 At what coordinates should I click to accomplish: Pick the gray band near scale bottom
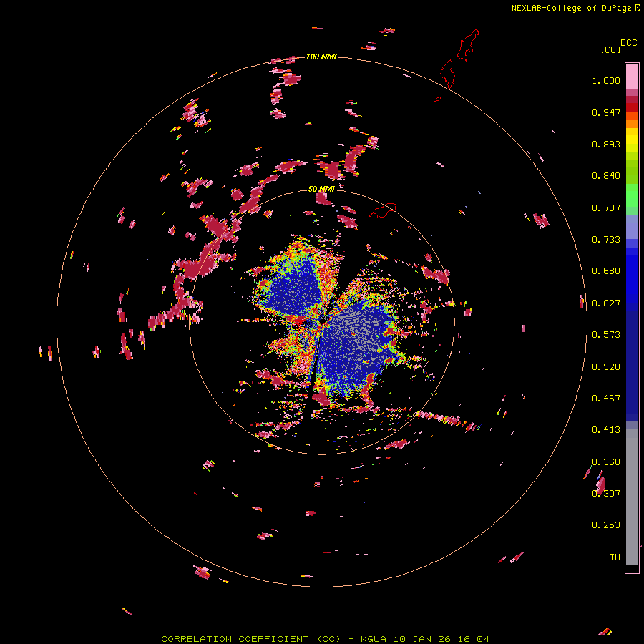(x=632, y=497)
